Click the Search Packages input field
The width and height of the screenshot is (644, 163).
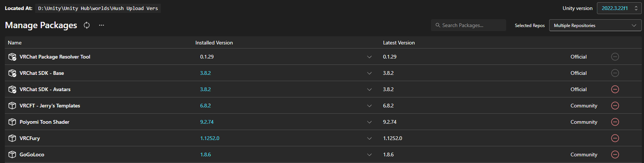tap(469, 25)
